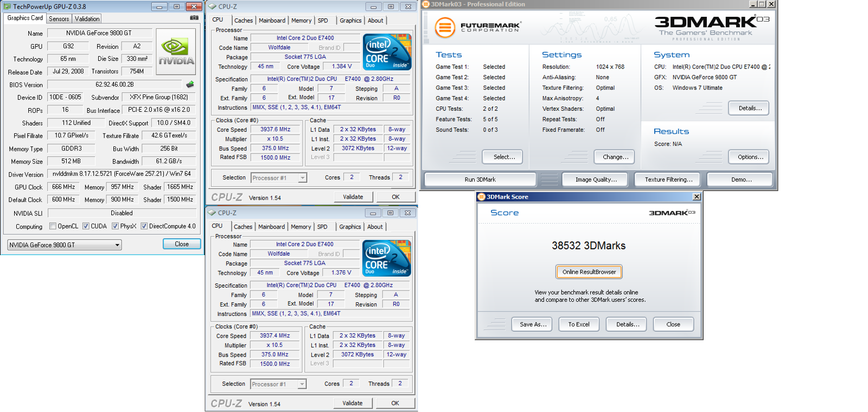Click Save As... in score dialog

(532, 325)
